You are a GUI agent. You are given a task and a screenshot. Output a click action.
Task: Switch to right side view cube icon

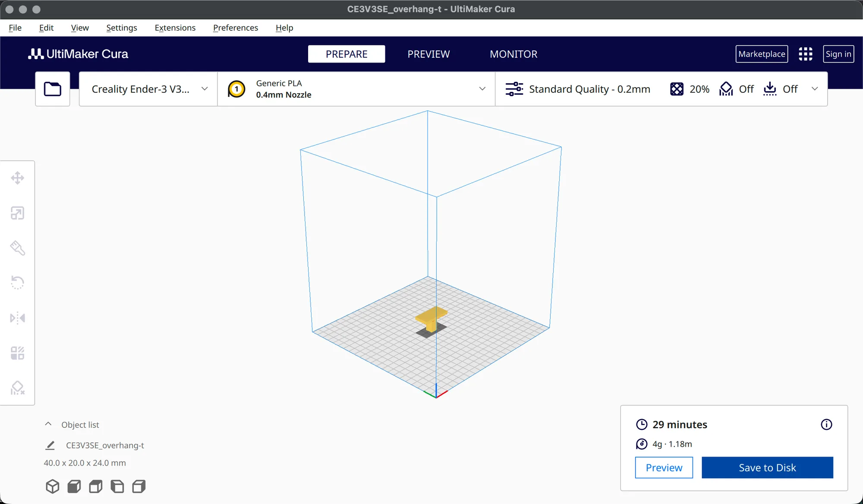139,486
